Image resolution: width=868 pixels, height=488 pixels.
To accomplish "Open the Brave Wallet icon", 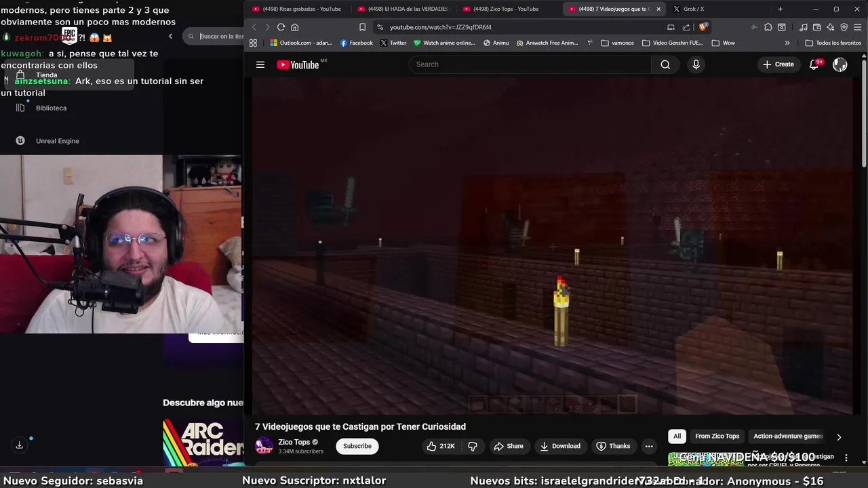I will [x=817, y=27].
